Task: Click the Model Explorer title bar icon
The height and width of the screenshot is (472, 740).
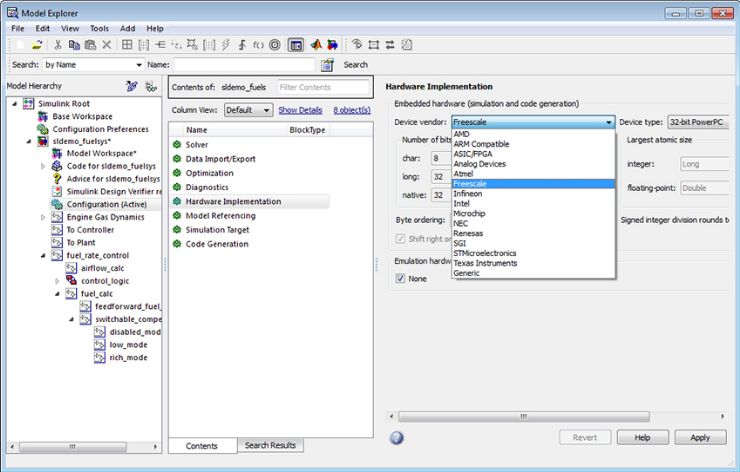Action: tap(13, 13)
